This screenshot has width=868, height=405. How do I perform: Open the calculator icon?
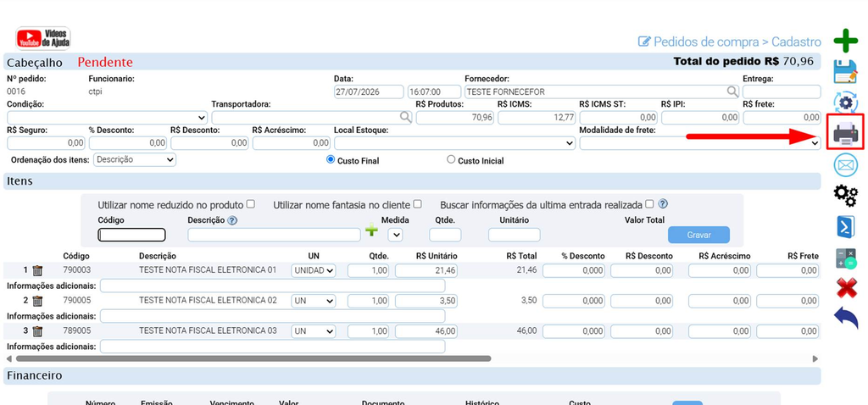[845, 258]
